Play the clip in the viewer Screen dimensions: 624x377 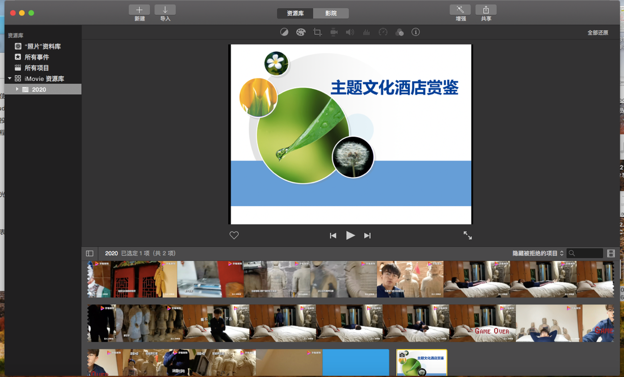point(350,235)
